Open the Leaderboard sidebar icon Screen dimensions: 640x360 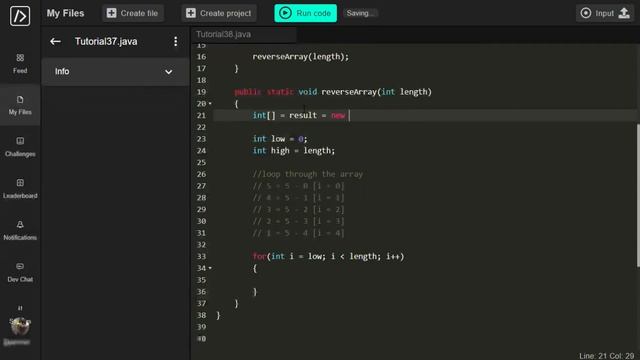[x=20, y=189]
